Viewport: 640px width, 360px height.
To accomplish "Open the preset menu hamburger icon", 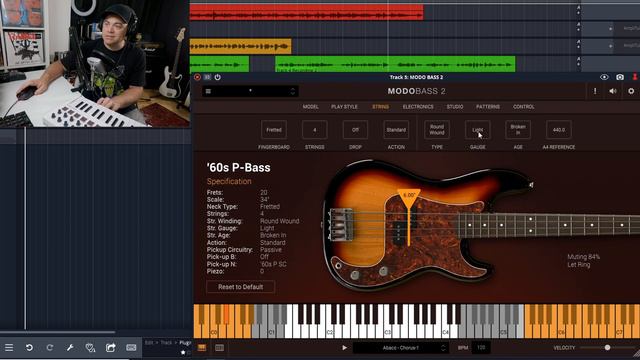I will [x=208, y=91].
